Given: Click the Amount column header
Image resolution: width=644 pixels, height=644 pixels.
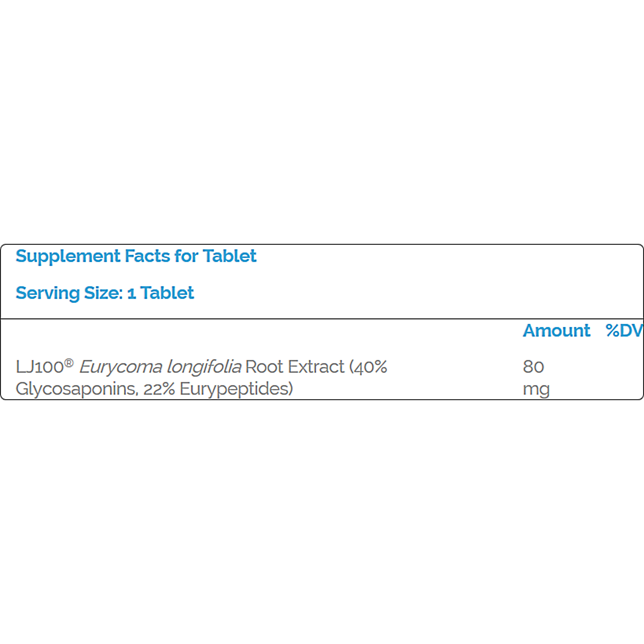Looking at the screenshot, I should pos(556,331).
